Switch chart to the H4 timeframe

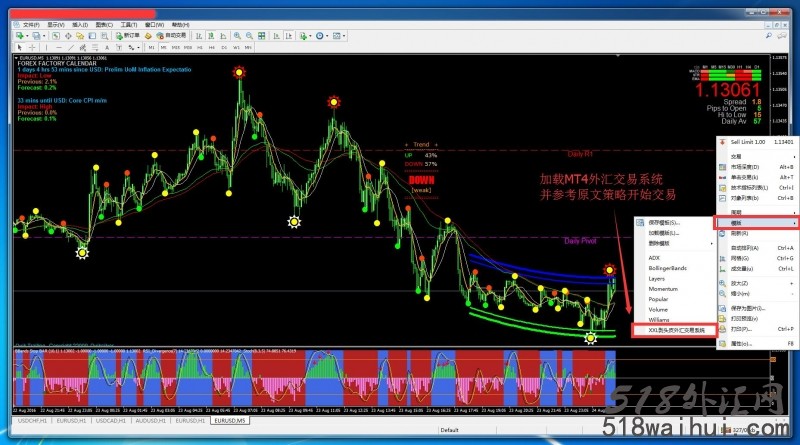(213, 46)
